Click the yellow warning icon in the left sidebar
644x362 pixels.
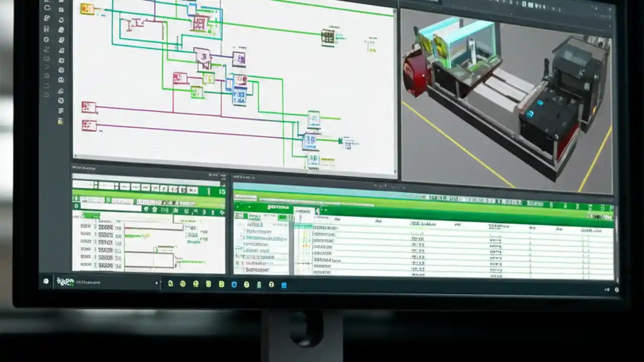tap(60, 121)
